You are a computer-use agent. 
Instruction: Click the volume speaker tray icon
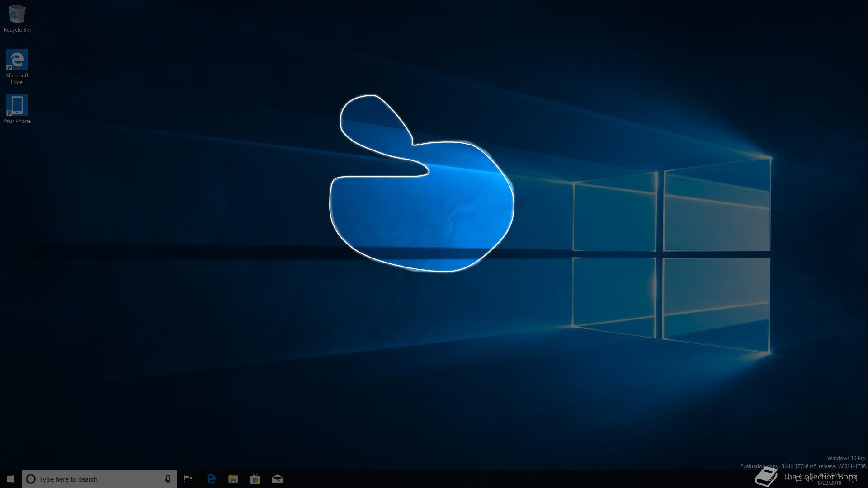coord(809,479)
